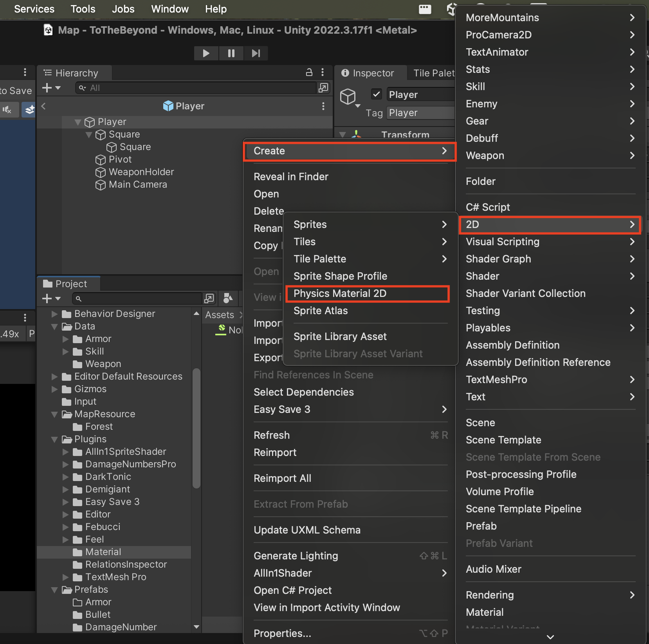This screenshot has width=649, height=644.
Task: Collapse the Player object in Hierarchy
Action: point(78,122)
